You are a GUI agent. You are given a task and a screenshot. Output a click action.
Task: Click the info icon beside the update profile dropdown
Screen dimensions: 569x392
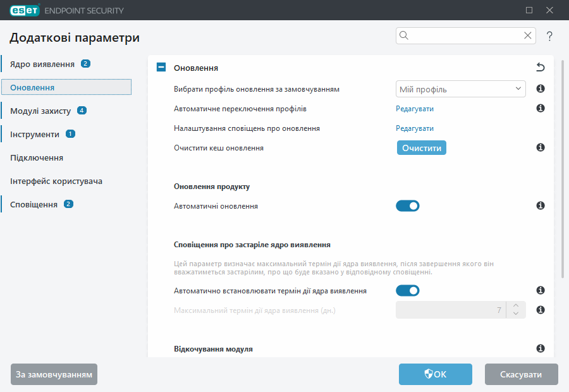coord(540,89)
